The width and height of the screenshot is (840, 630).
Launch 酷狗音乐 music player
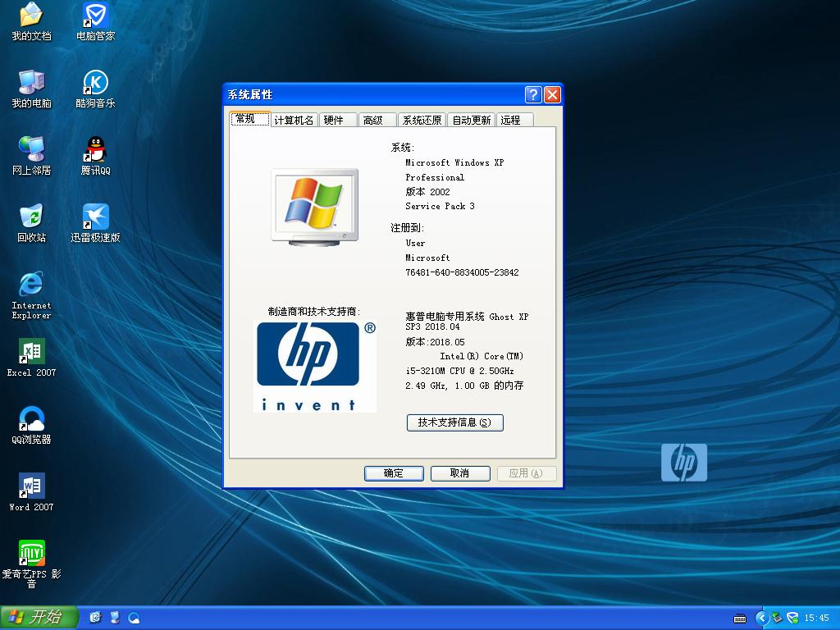click(x=96, y=82)
